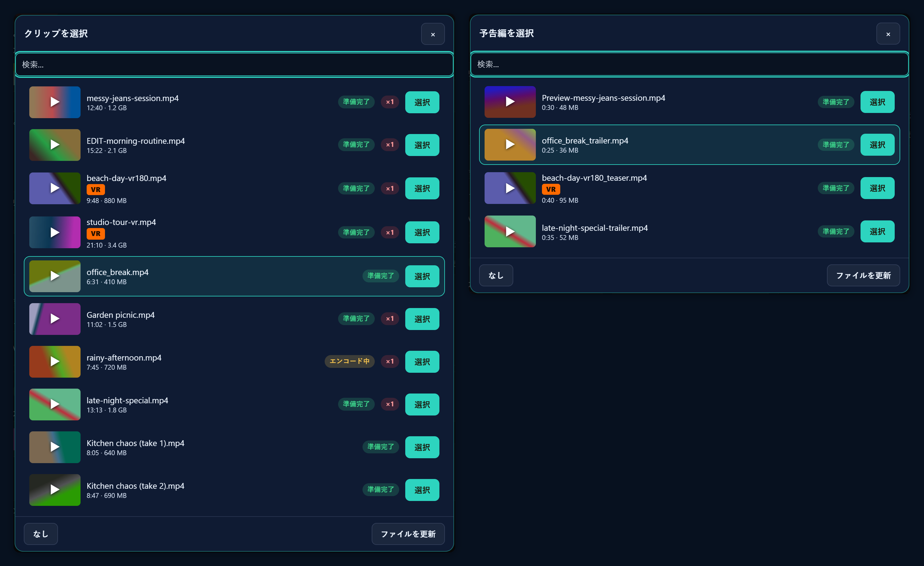Viewport: 924px width, 566px height.
Task: Click the ×1 badge on Garden picnic.mp4
Action: [390, 318]
